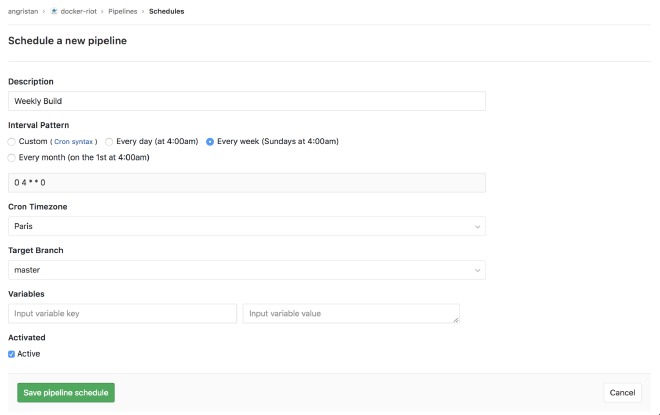Click the docker-riot project icon in breadcrumb
Viewport: 660px width, 415px height.
[x=54, y=11]
